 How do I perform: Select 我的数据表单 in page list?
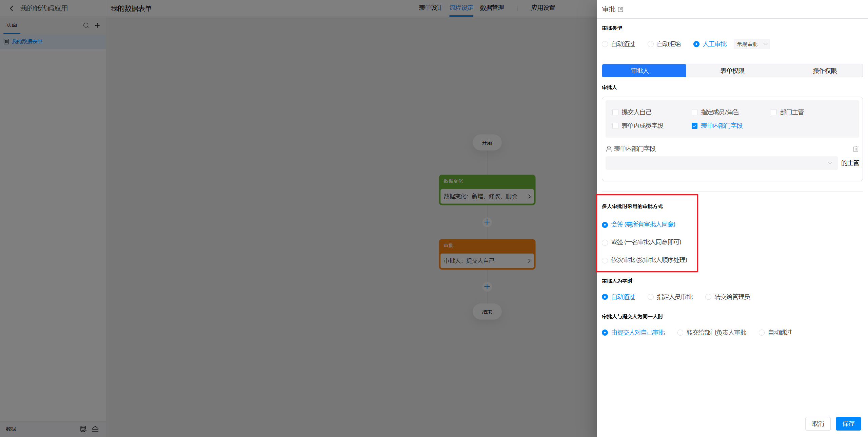(x=27, y=42)
